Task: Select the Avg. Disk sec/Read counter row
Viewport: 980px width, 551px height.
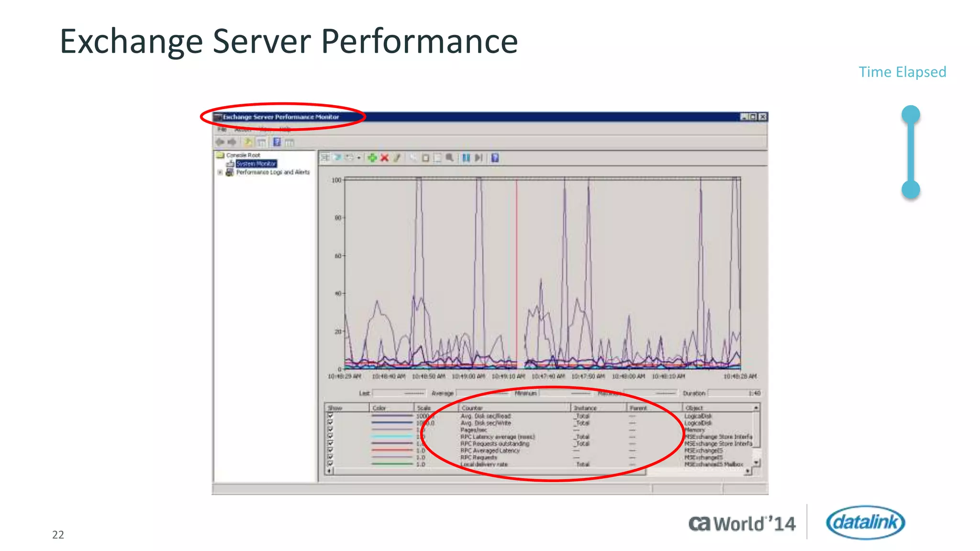Action: click(x=539, y=416)
